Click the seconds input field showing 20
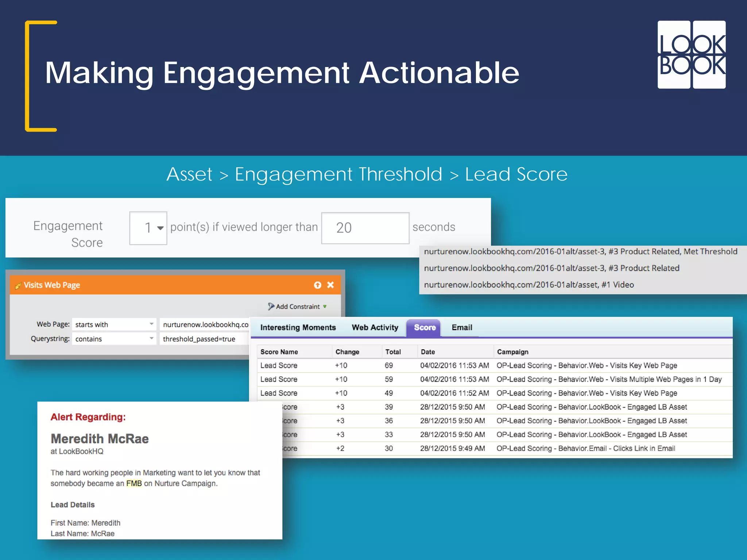The width and height of the screenshot is (747, 560). pos(365,228)
